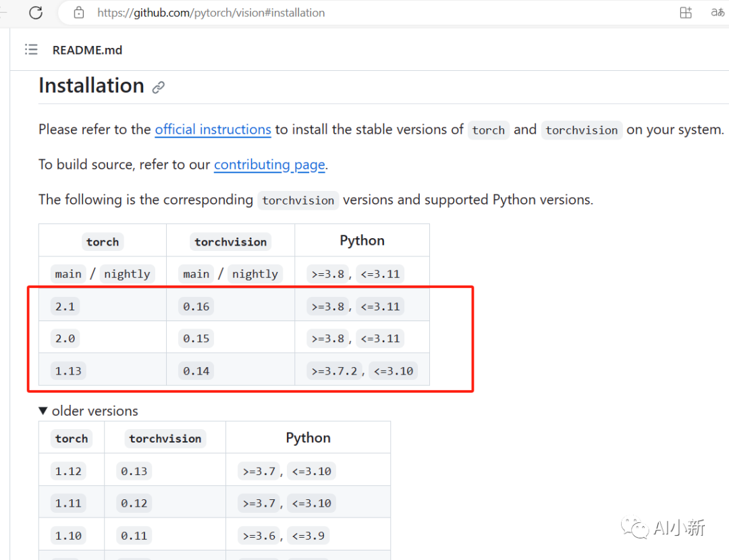
Task: Click the >=3.7.2 Python requirement
Action: click(334, 371)
